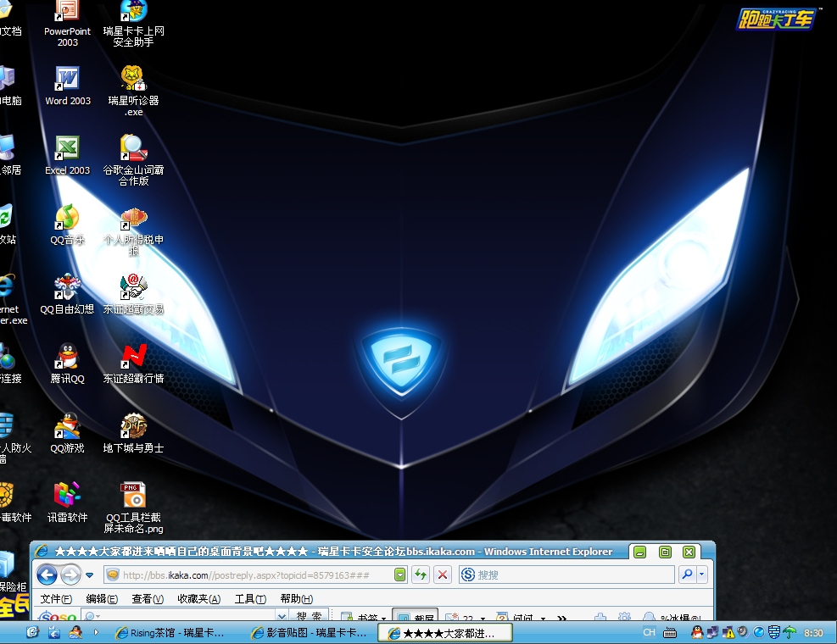Open the 收藏夹(A) menu
837x644 pixels.
(198, 599)
